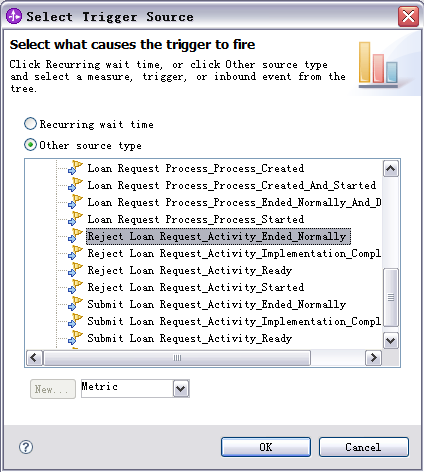Click the event icon for Loan Request Process_Process_Created_And_Started
This screenshot has height=472, width=424.
(x=75, y=185)
